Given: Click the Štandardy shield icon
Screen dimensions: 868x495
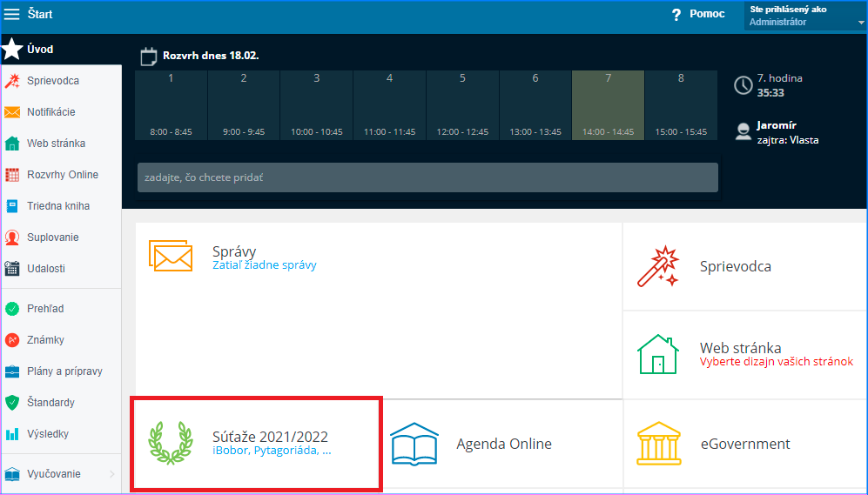Looking at the screenshot, I should (x=12, y=403).
